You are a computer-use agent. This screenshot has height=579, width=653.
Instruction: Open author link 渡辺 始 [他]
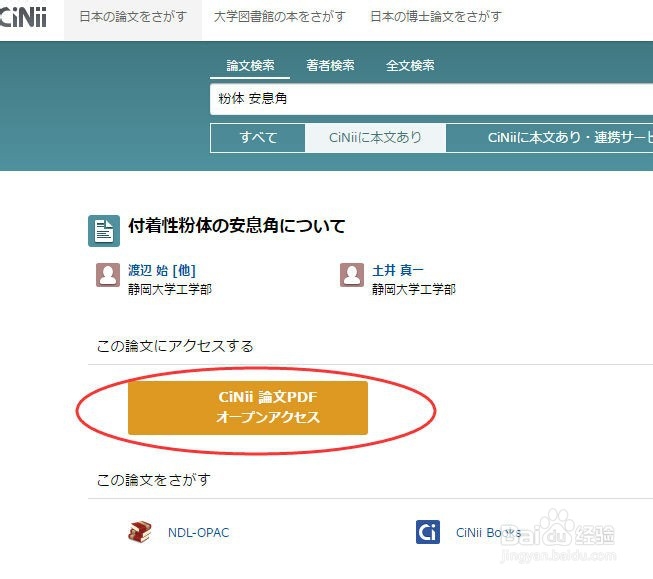click(162, 270)
